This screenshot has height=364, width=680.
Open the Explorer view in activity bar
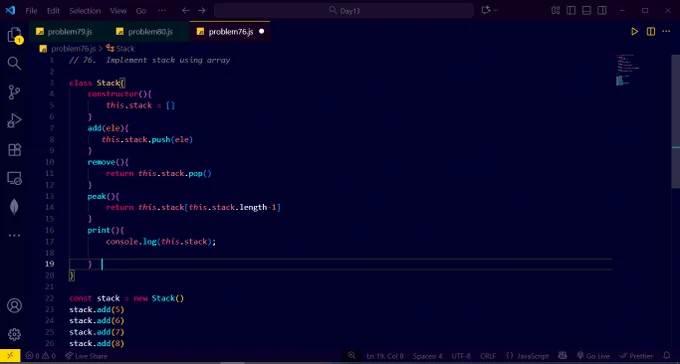(14, 35)
